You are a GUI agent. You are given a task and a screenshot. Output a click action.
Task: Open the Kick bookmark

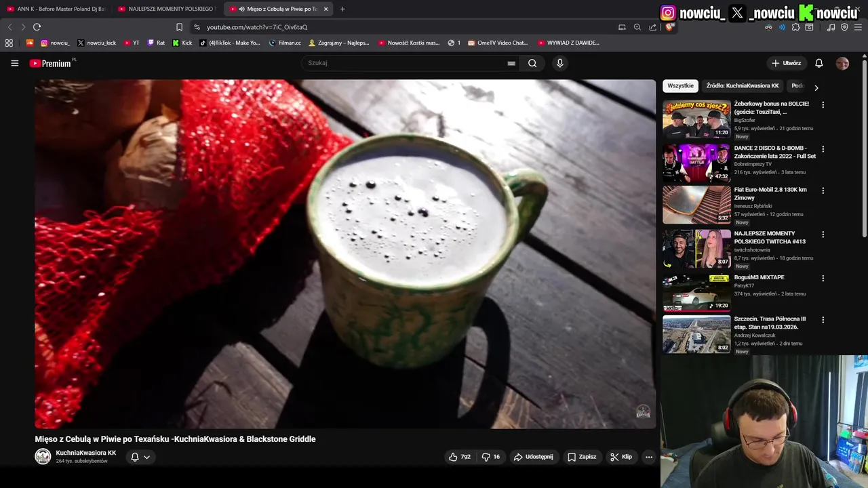(x=182, y=43)
